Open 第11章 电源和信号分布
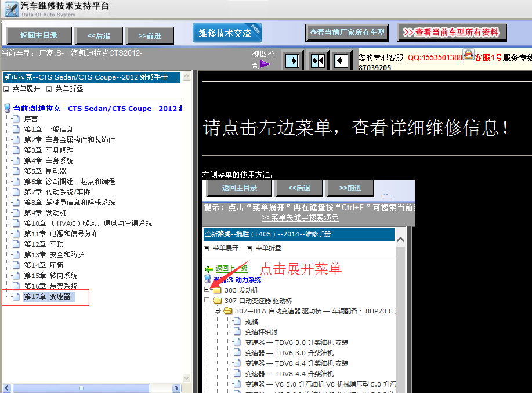 coord(61,234)
